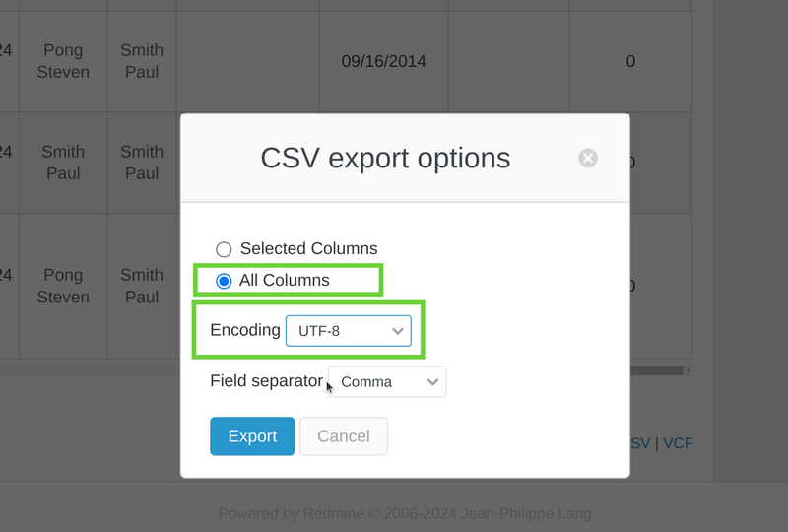Image resolution: width=788 pixels, height=532 pixels.
Task: Cancel the CSV export
Action: tap(343, 436)
